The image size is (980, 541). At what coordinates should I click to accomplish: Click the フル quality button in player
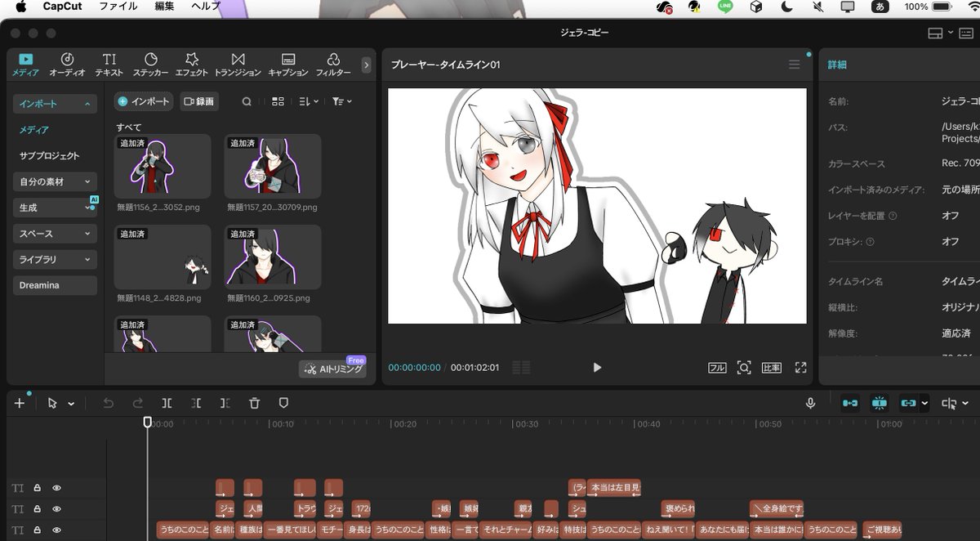tap(717, 368)
